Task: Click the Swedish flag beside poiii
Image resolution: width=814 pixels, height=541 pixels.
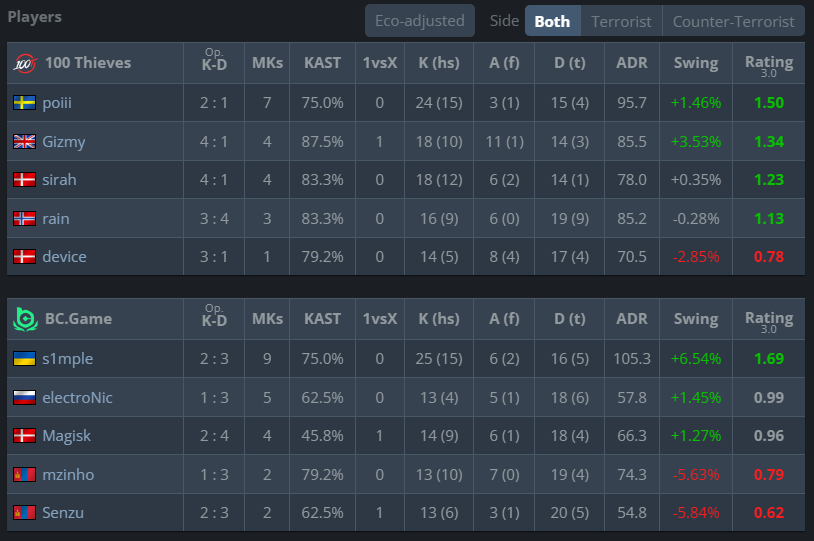Action: pos(24,103)
